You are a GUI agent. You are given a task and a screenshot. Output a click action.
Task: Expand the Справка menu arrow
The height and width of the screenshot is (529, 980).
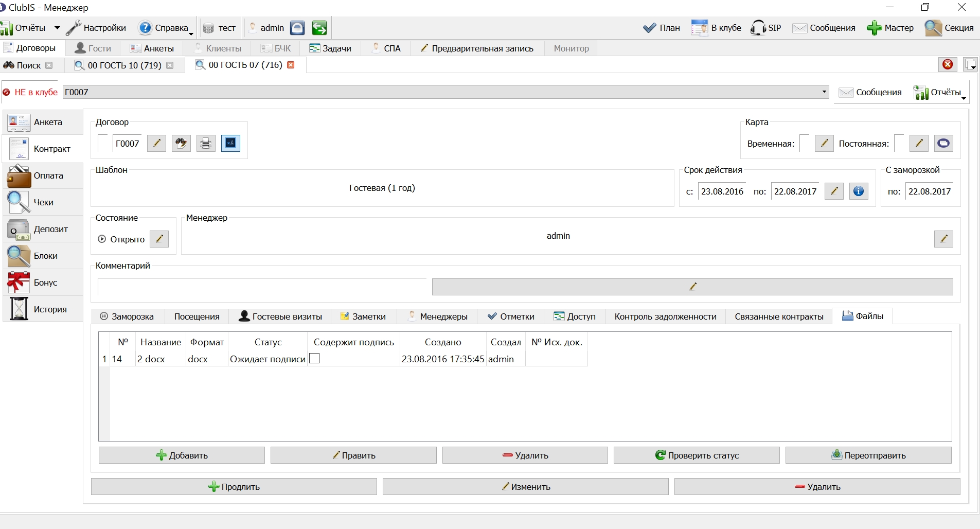point(191,33)
